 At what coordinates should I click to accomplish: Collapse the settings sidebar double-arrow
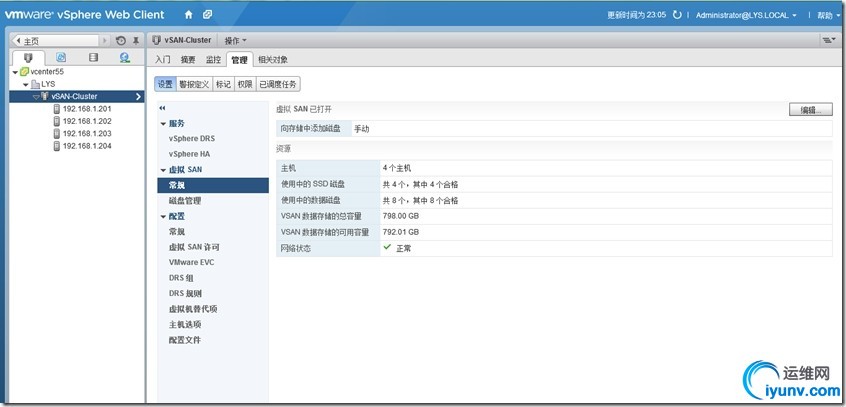pyautogui.click(x=162, y=108)
